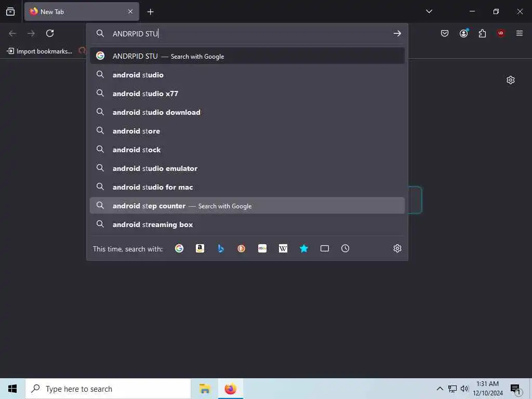Search with the Google one-off engine icon

click(x=179, y=248)
